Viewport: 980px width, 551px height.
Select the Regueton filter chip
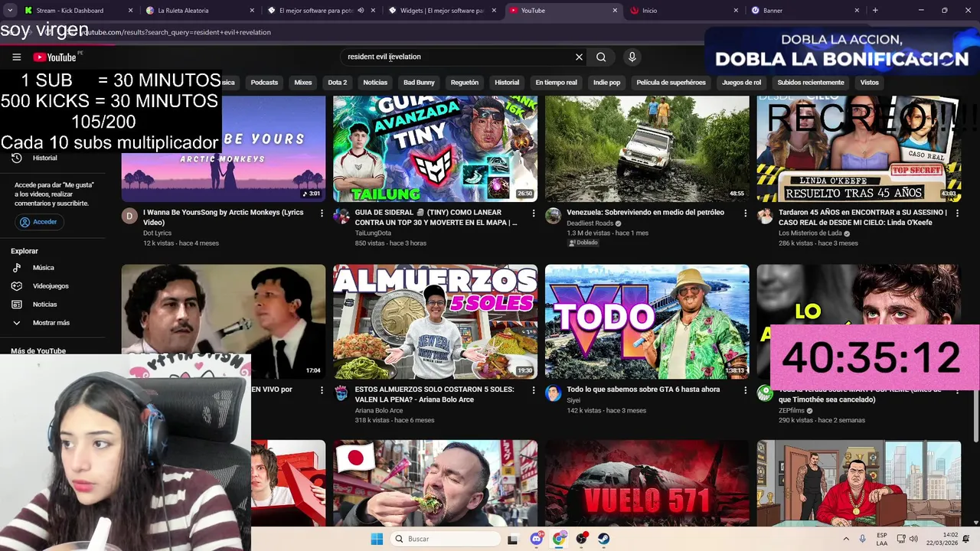point(465,83)
